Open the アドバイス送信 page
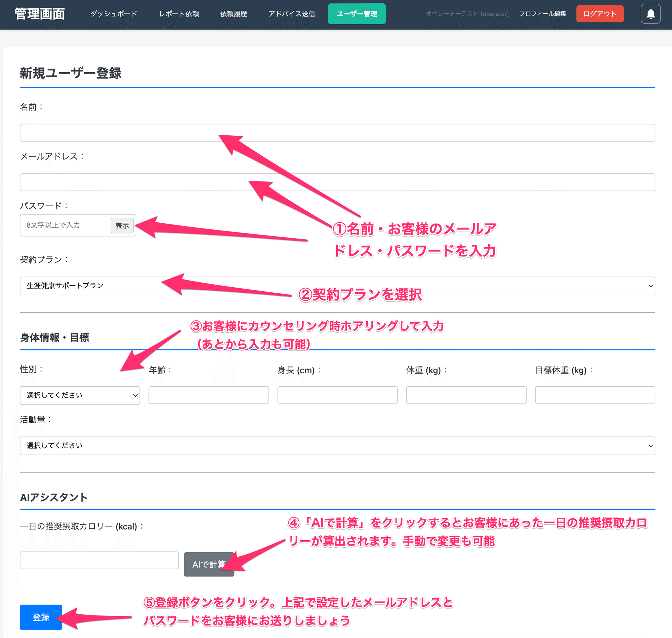Viewport: 672px width, 638px height. (x=291, y=13)
